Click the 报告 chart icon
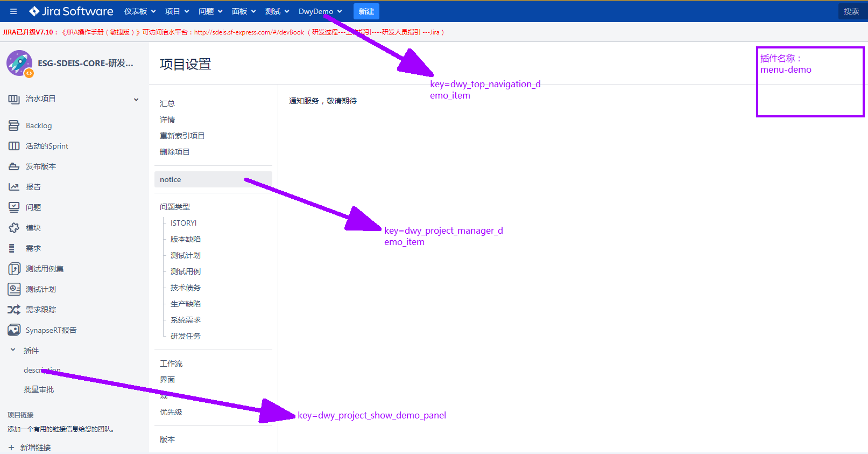The width and height of the screenshot is (868, 454). [14, 187]
